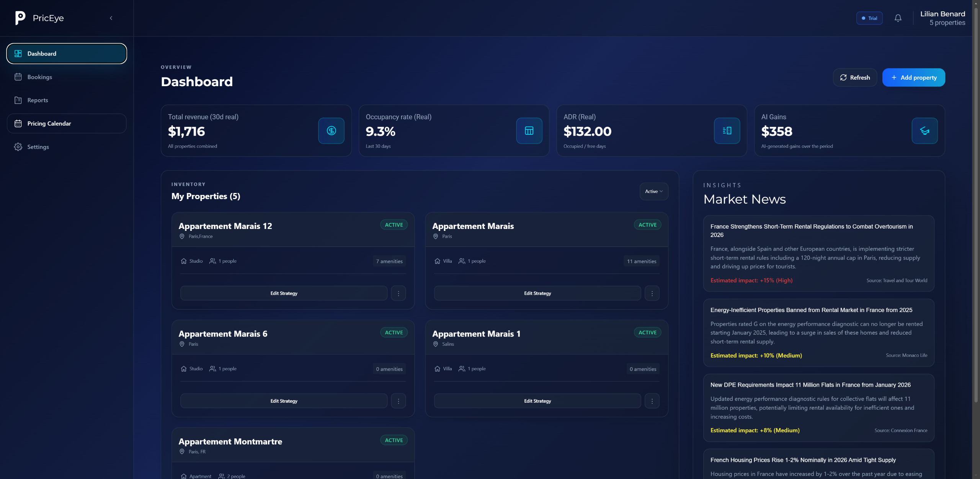Click the notification bell icon
The height and width of the screenshot is (479, 980).
(898, 18)
